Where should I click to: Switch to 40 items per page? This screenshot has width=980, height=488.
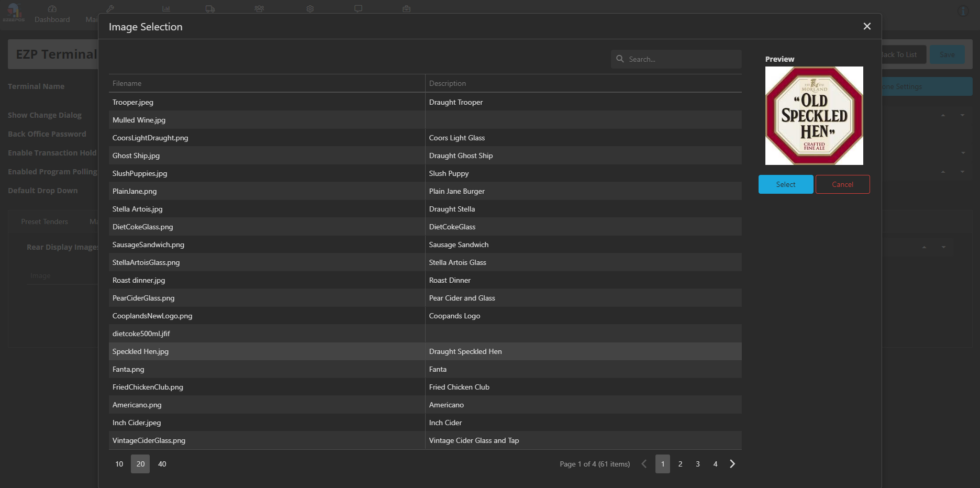point(162,464)
